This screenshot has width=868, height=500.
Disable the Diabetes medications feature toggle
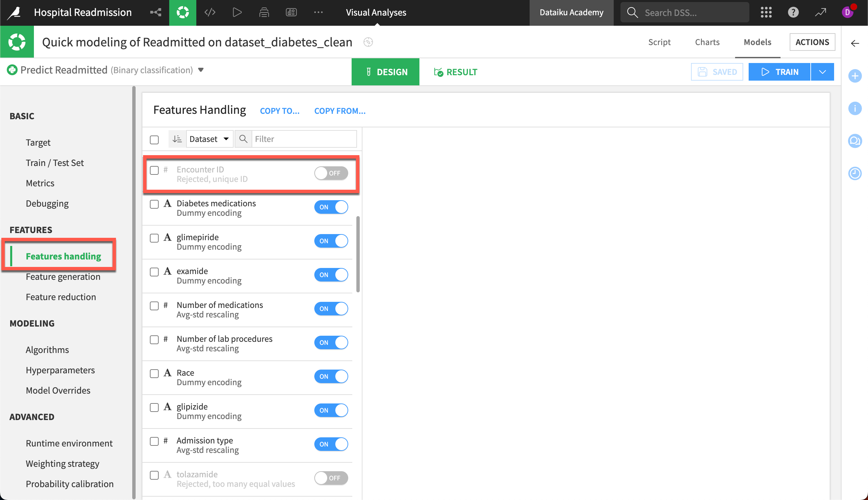tap(332, 207)
